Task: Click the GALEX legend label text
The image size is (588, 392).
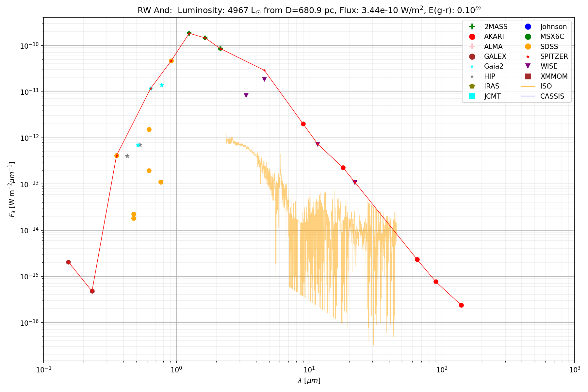Action: pyautogui.click(x=495, y=57)
